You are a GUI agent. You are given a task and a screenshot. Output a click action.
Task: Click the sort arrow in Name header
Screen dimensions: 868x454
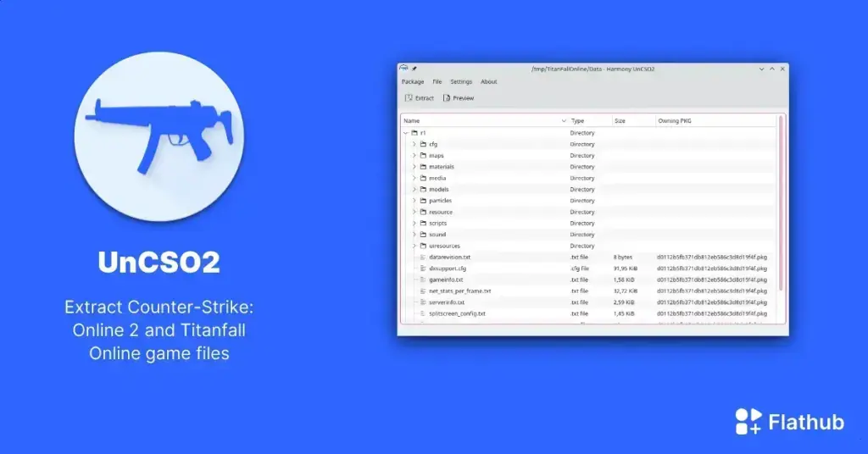pos(564,120)
